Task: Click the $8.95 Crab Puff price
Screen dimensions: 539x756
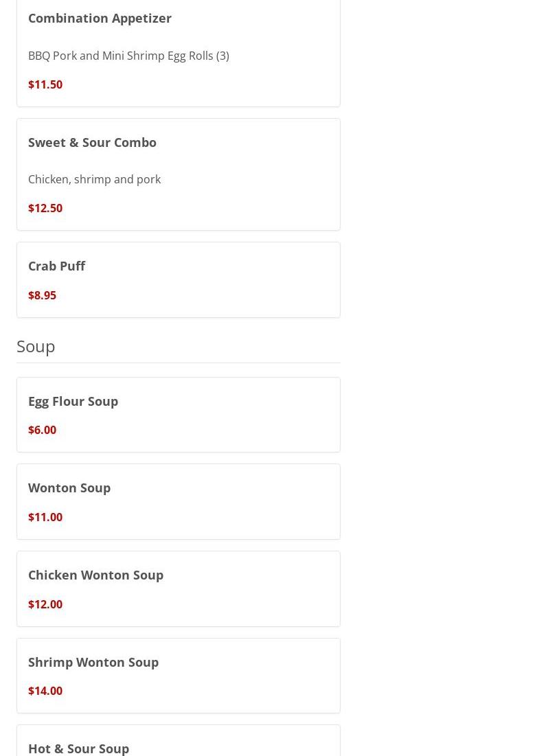Action: tap(42, 295)
